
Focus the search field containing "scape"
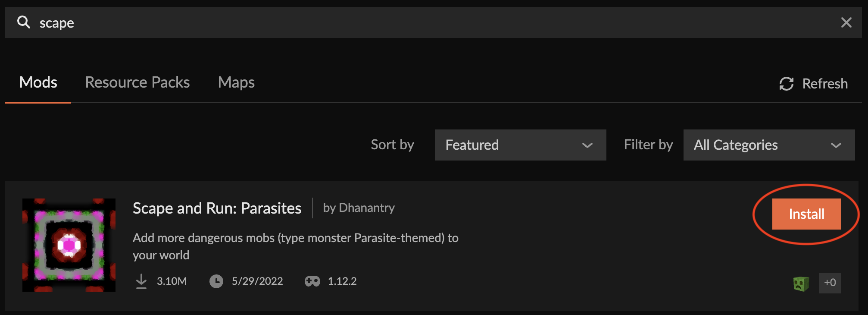click(431, 22)
